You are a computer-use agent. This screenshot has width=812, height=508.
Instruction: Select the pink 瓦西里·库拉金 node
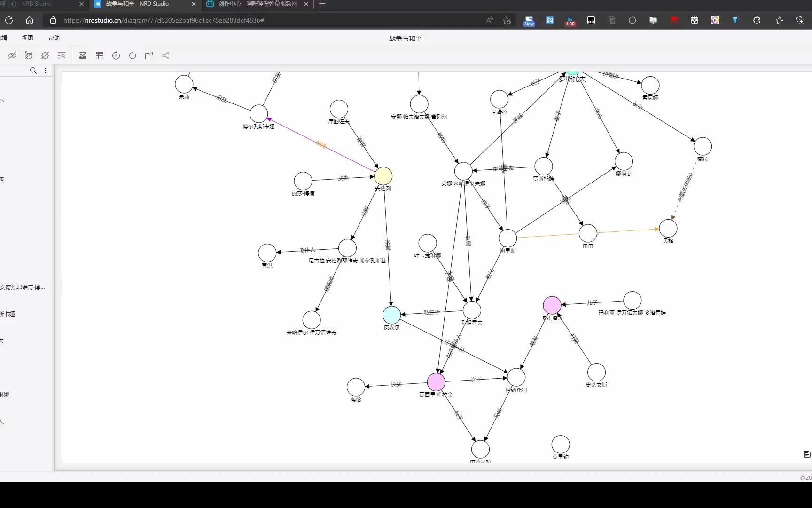click(436, 382)
